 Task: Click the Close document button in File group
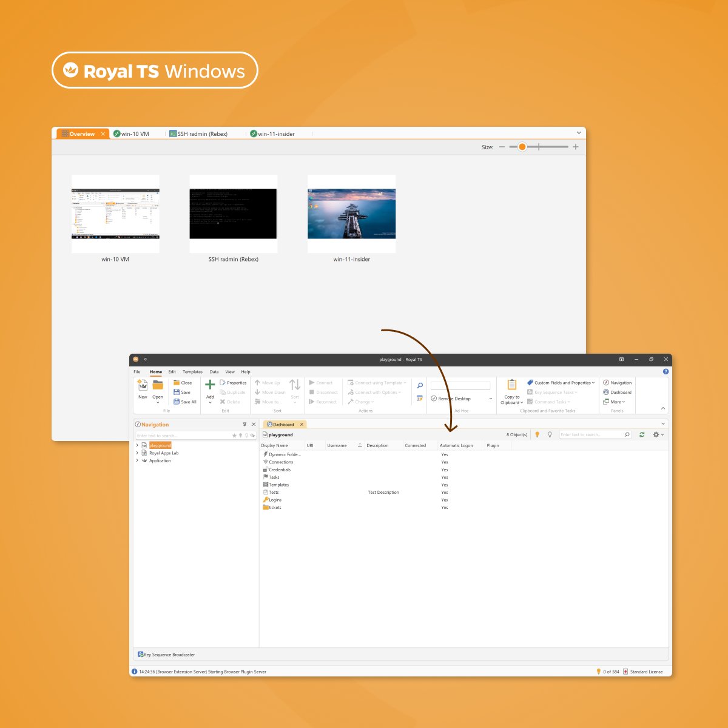point(183,383)
